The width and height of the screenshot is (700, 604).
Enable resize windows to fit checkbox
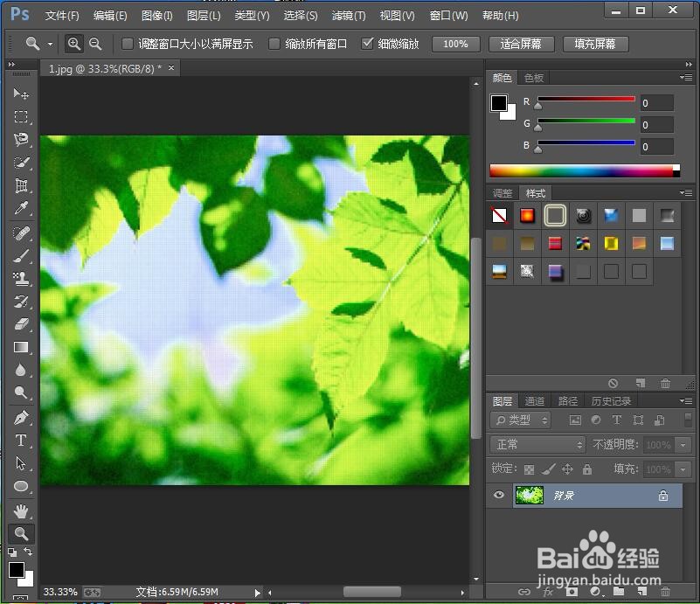pyautogui.click(x=128, y=44)
